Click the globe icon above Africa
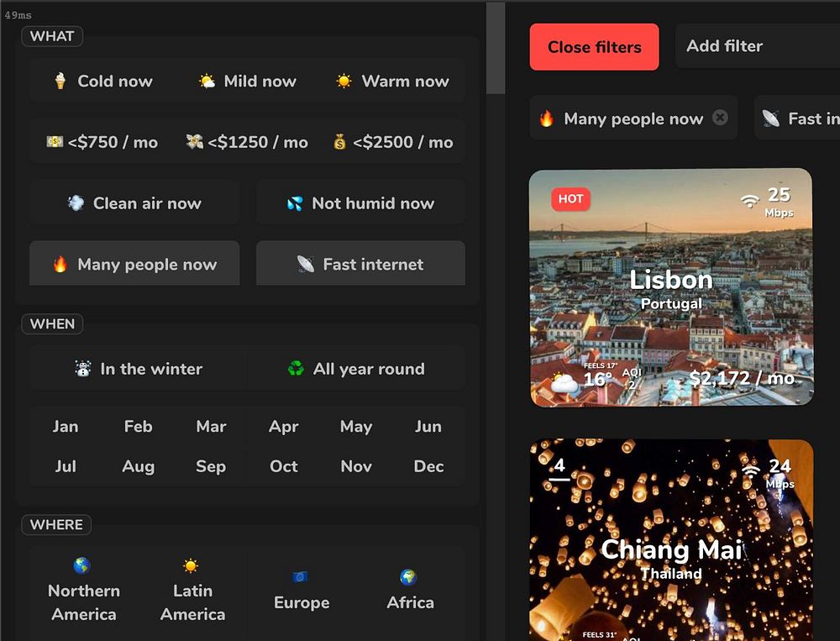 pyautogui.click(x=408, y=577)
